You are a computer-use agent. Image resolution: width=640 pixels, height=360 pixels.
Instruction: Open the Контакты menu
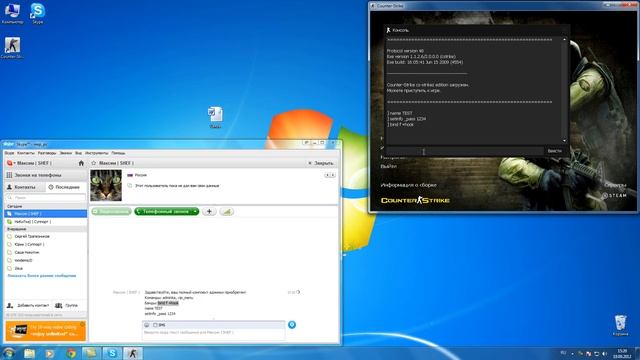(x=26, y=153)
